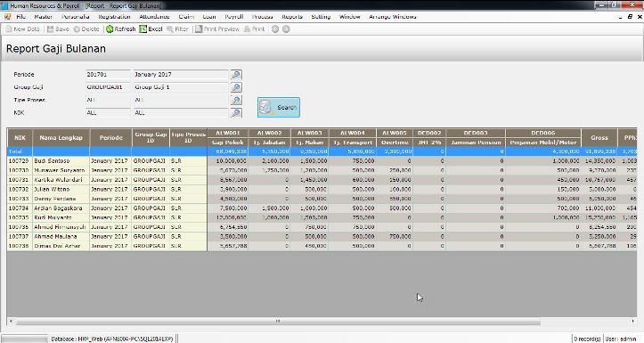Image resolution: width=644 pixels, height=343 pixels.
Task: Open the Attendance menu
Action: click(154, 17)
